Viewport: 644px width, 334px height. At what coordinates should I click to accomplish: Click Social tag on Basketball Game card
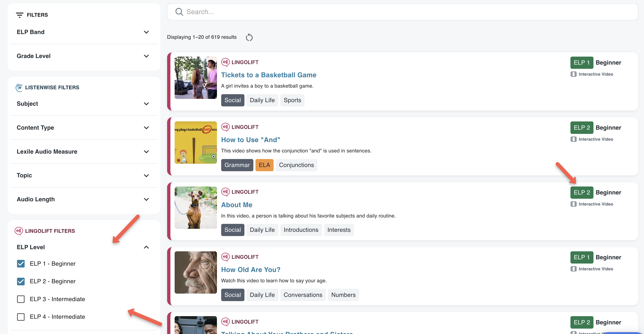tap(232, 100)
